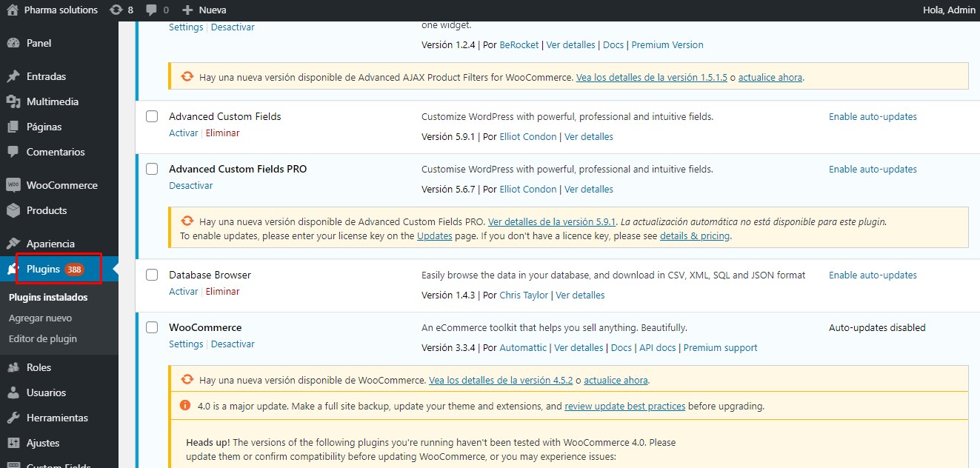Viewport: 980px width, 468px height.
Task: Click the Auto-updates disabled text
Action: click(877, 328)
